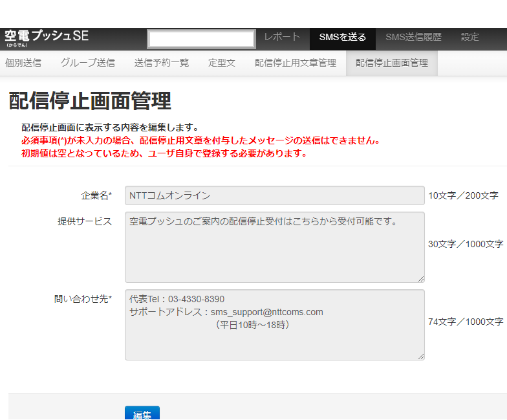The width and height of the screenshot is (507, 420).
Task: Open 送信予約一覧 tab
Action: tap(162, 63)
